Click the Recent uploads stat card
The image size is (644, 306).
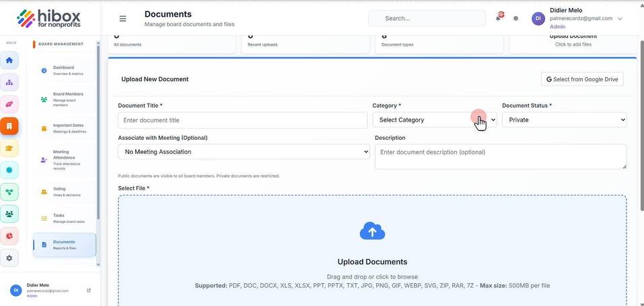pyautogui.click(x=305, y=43)
